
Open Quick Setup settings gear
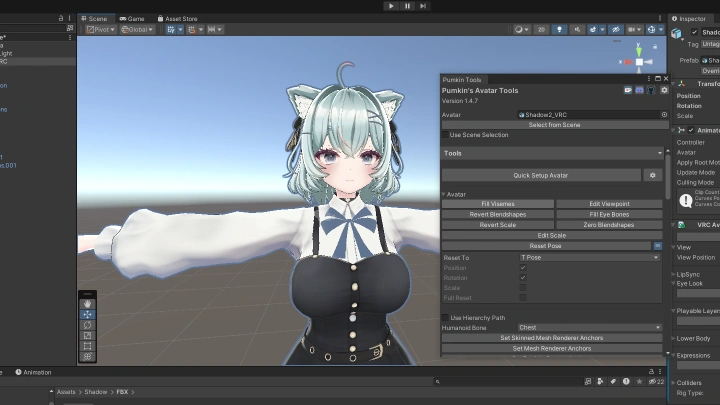pos(653,175)
